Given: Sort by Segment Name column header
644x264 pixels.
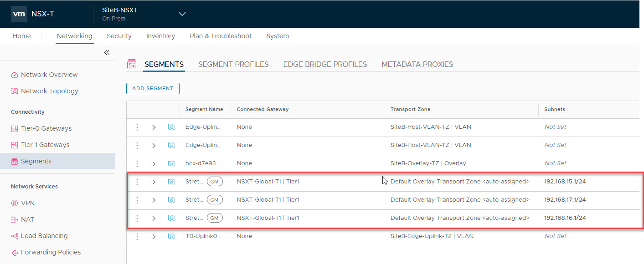Looking at the screenshot, I should 204,109.
